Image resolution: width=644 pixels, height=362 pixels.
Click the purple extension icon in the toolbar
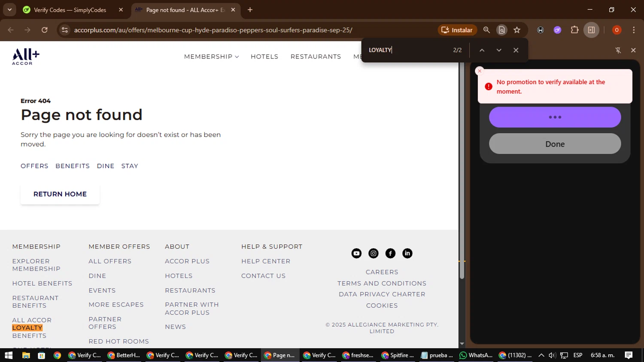pos(557,30)
